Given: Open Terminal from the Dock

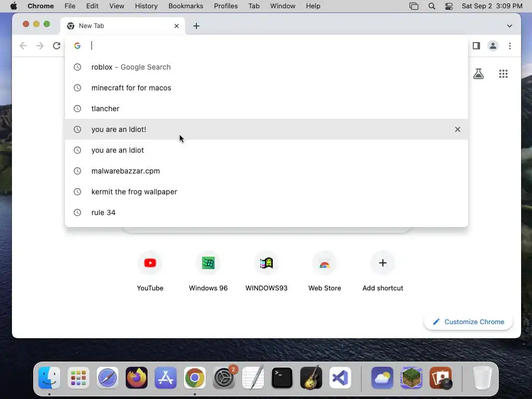Looking at the screenshot, I should point(282,378).
